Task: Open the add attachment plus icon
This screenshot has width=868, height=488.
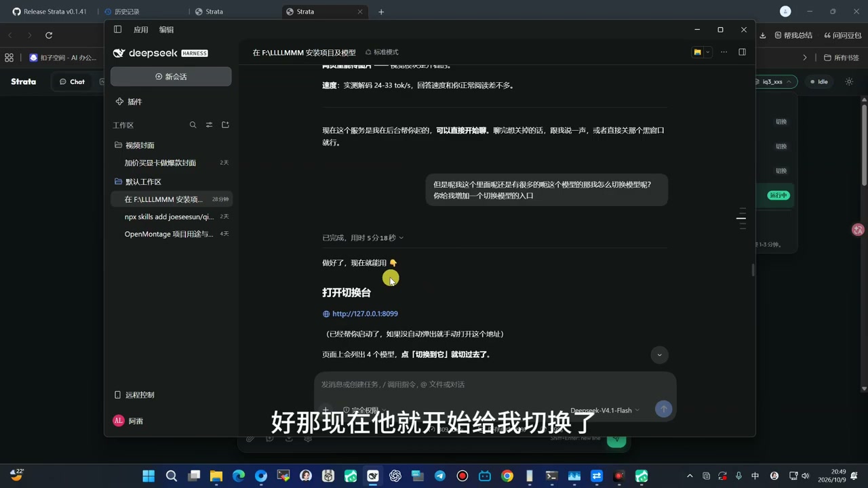Action: click(325, 410)
